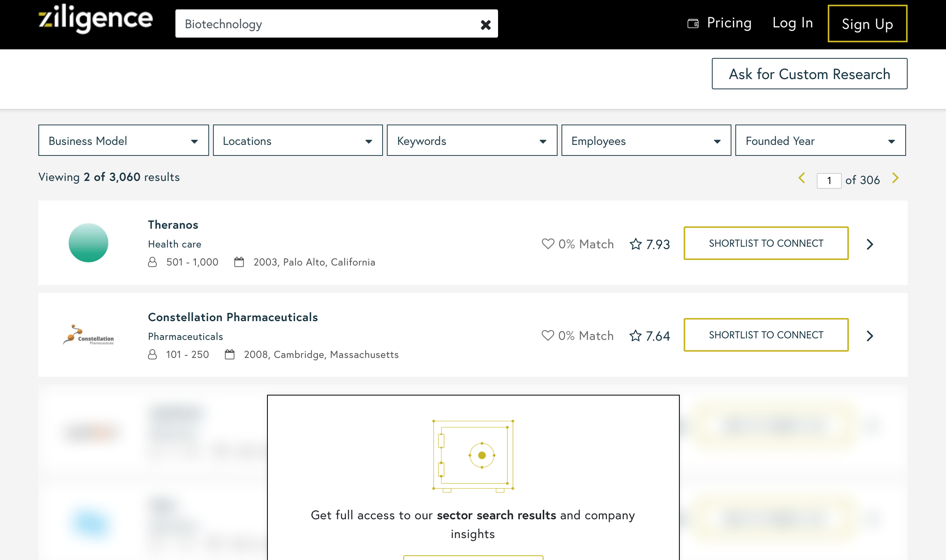Go to next results page arrow
Screen dimensions: 946x560
[895, 178]
